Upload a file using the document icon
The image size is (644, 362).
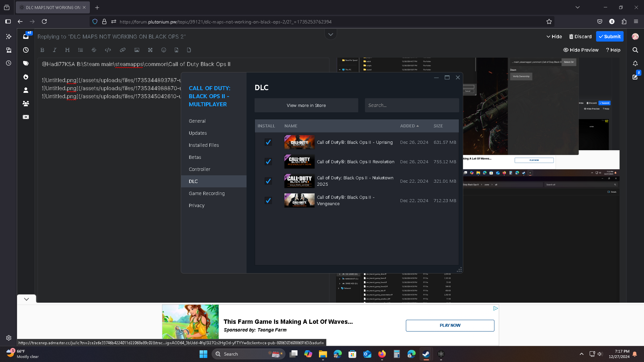click(x=189, y=50)
